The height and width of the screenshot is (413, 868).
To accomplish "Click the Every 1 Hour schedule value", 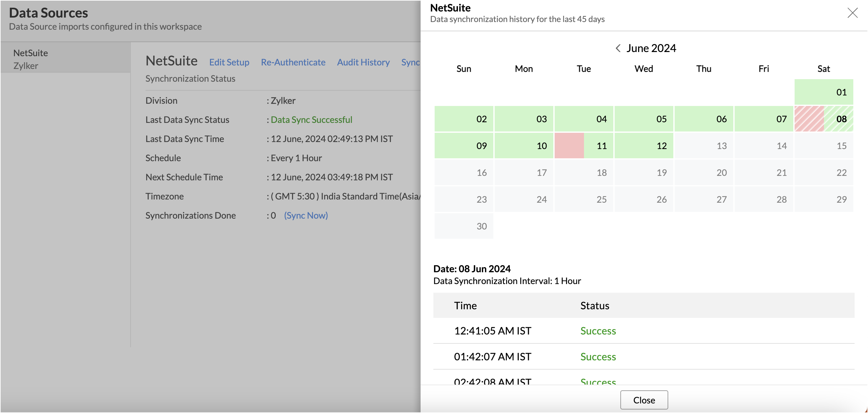I will point(296,158).
